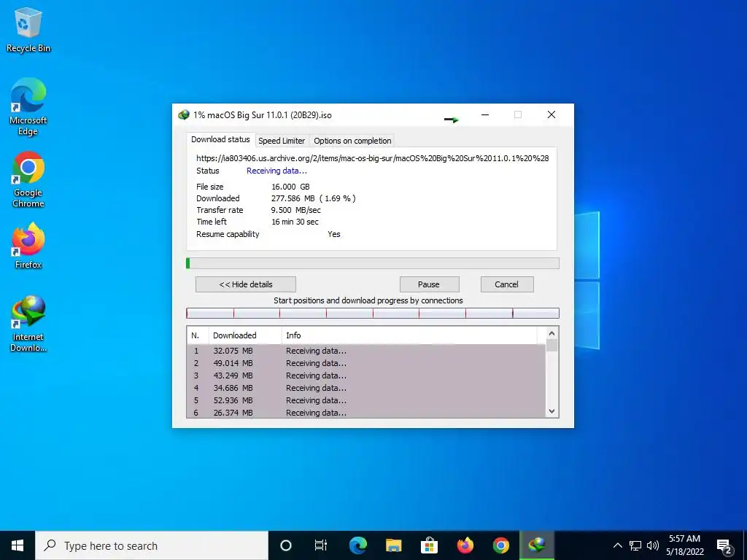Image resolution: width=747 pixels, height=560 pixels.
Task: Cancel the download
Action: point(507,284)
